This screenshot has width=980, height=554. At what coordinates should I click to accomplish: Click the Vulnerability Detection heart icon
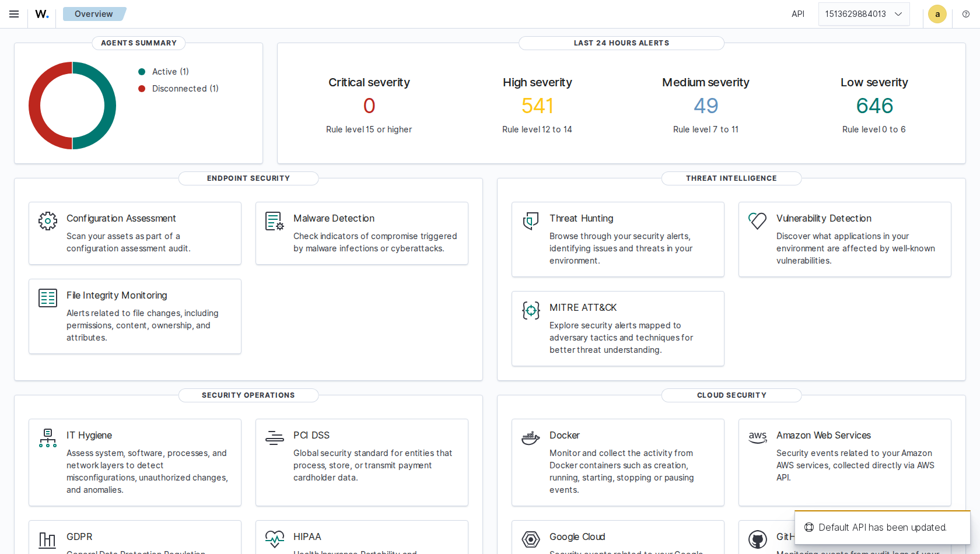(758, 221)
